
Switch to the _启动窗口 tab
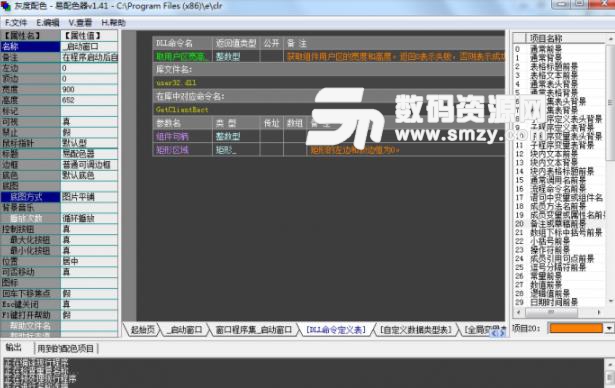click(184, 330)
